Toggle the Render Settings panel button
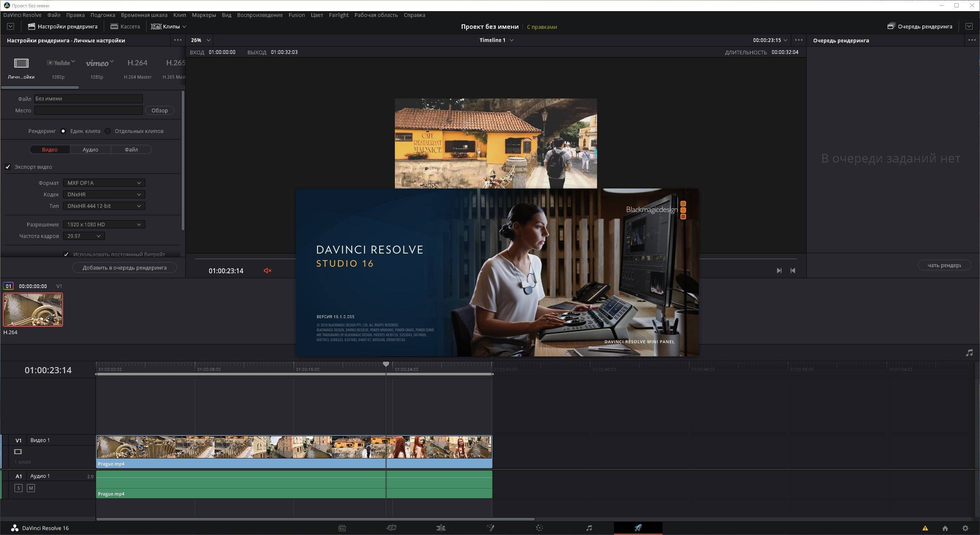The height and width of the screenshot is (535, 980). point(63,26)
